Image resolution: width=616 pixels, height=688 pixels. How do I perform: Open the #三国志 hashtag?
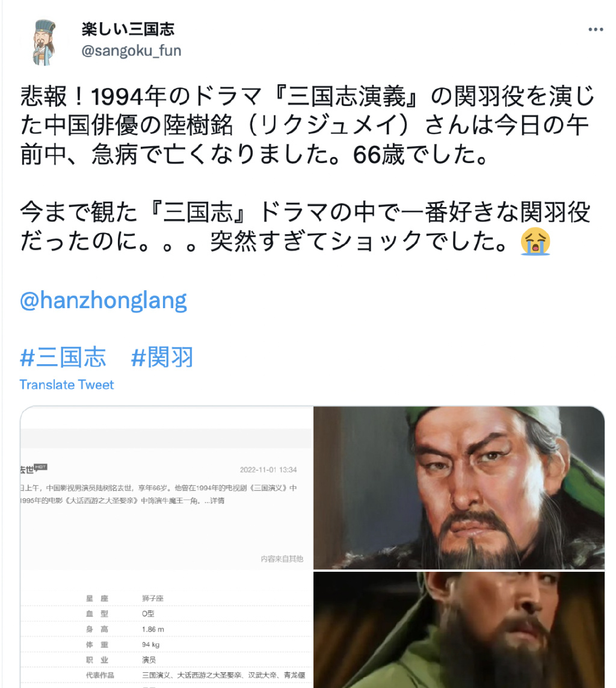(x=63, y=357)
